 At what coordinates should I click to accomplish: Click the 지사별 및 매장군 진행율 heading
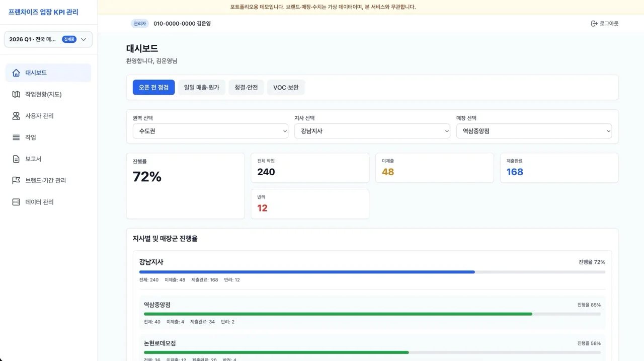pos(165,239)
